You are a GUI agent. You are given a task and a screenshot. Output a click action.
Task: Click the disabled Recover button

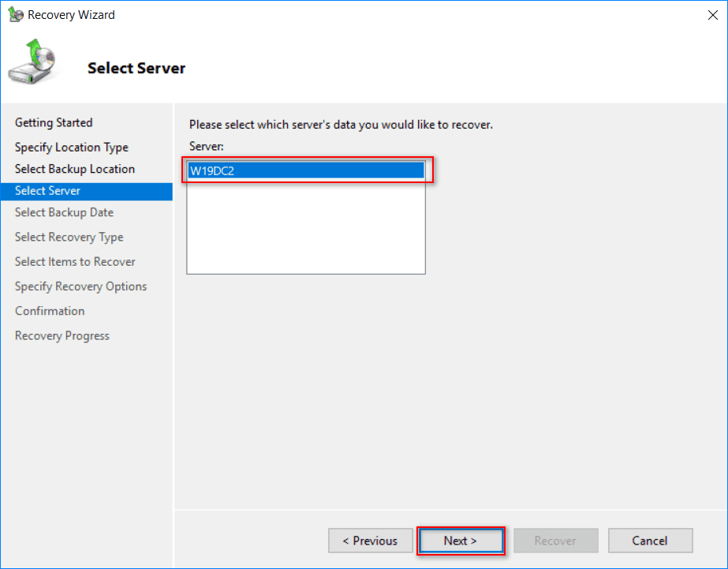point(555,541)
